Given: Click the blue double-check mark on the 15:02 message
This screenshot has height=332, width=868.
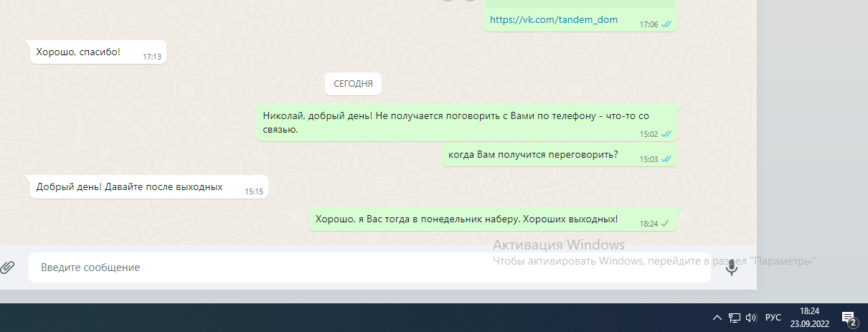Looking at the screenshot, I should click(x=666, y=134).
